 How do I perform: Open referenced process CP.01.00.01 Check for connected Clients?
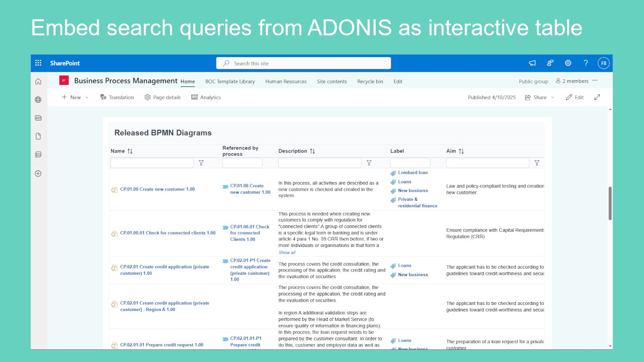[250, 233]
